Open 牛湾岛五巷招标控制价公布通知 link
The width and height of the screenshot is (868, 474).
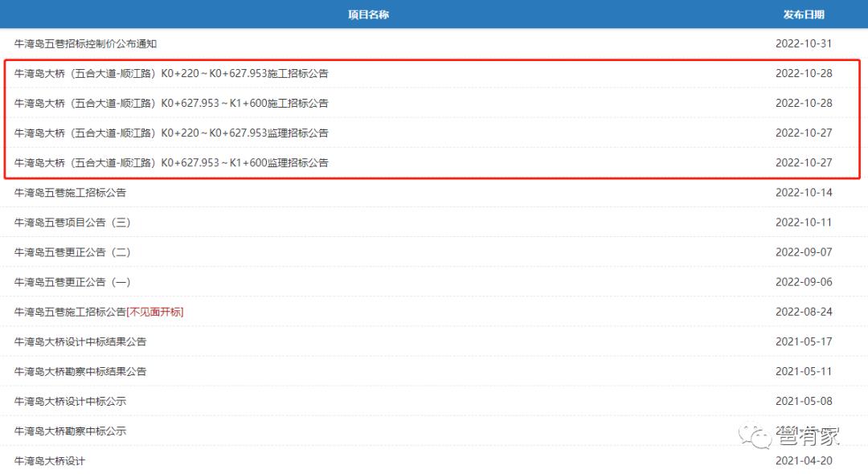(x=85, y=43)
